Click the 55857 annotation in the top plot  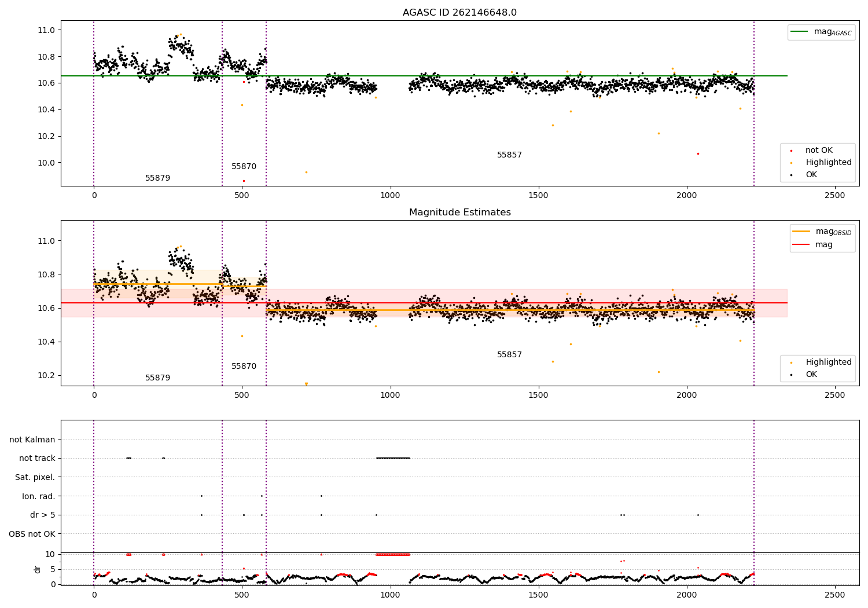point(509,155)
